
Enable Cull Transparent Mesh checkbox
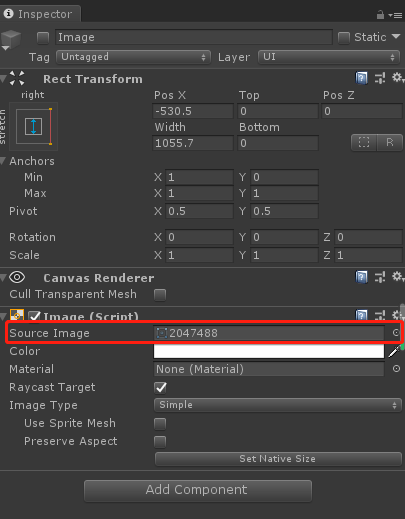pyautogui.click(x=160, y=295)
